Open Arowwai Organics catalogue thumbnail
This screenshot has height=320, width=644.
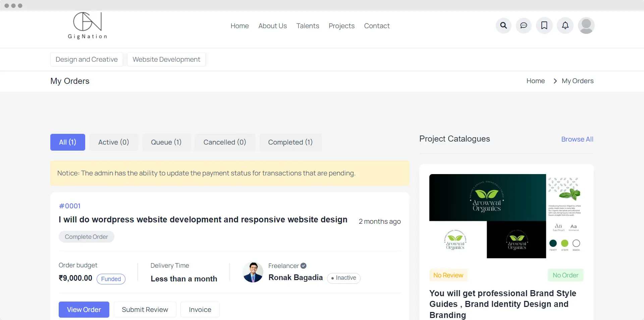506,216
